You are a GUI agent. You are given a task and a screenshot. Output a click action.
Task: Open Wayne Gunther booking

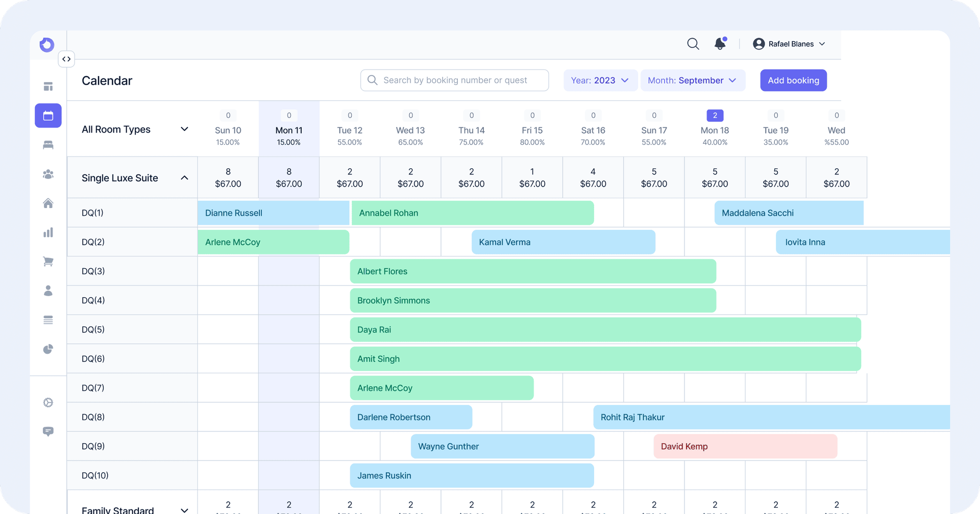pos(502,446)
